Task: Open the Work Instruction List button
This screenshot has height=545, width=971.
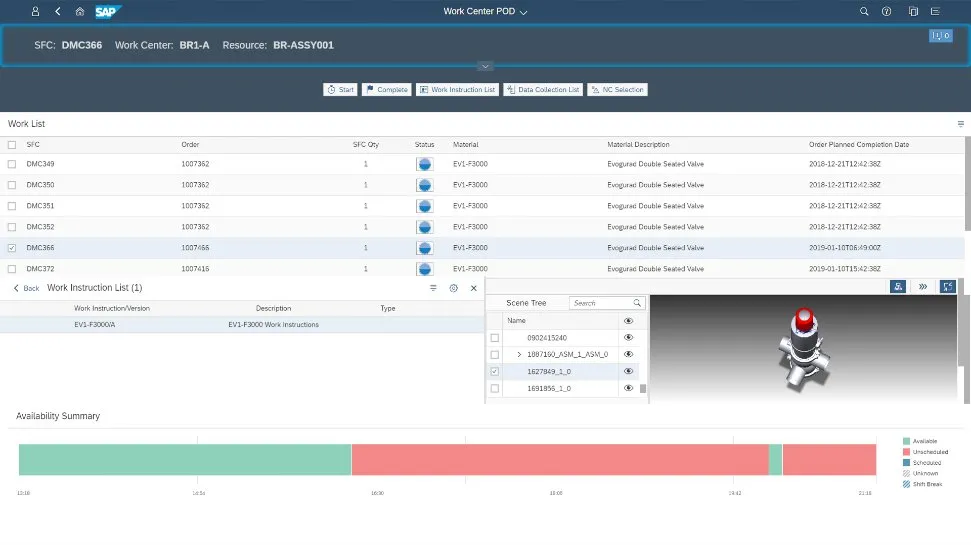Action: pos(457,90)
